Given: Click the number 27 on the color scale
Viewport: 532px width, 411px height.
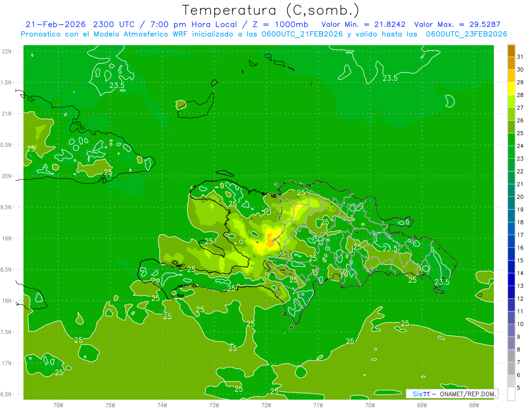Looking at the screenshot, I should [520, 108].
